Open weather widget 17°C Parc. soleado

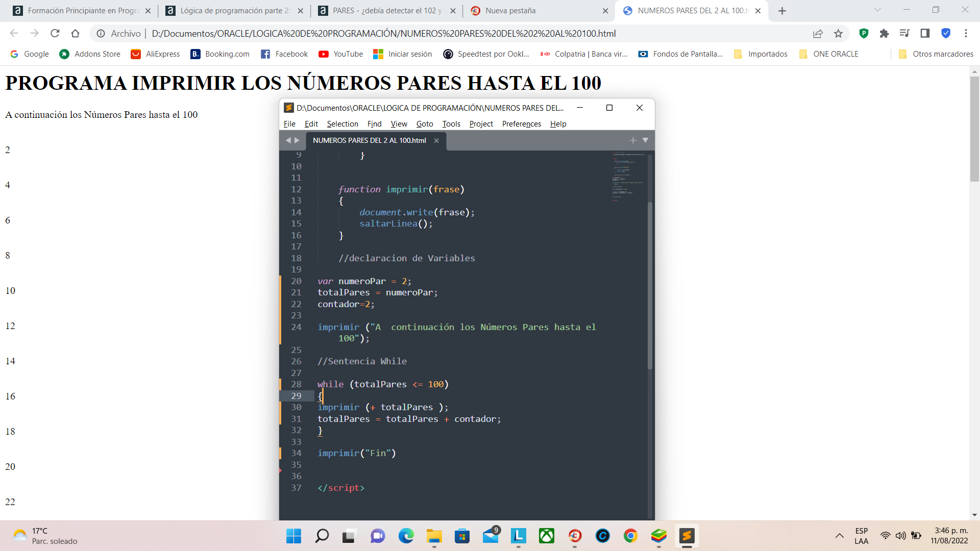(45, 536)
